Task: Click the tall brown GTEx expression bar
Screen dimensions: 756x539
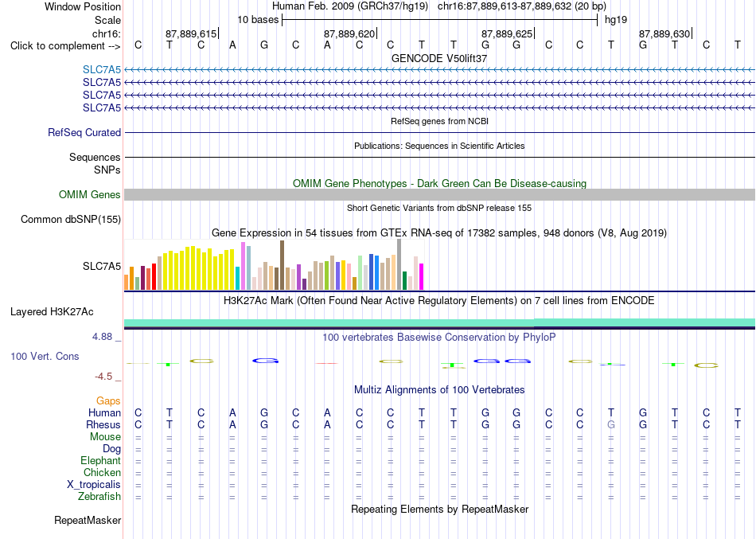Action: click(282, 265)
